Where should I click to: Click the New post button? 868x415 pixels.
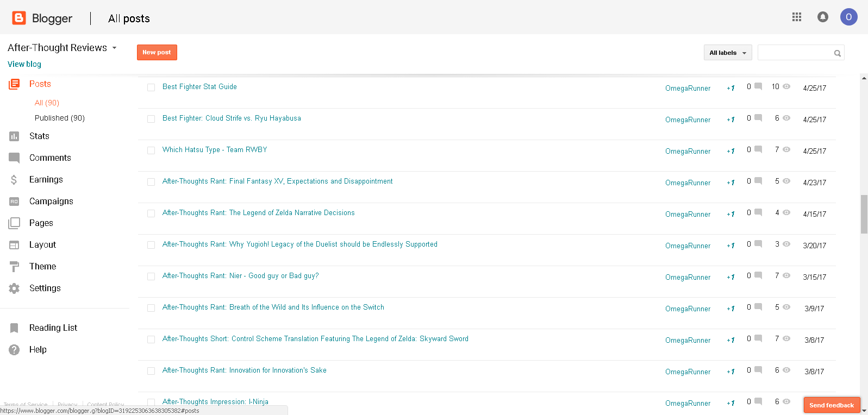(157, 52)
